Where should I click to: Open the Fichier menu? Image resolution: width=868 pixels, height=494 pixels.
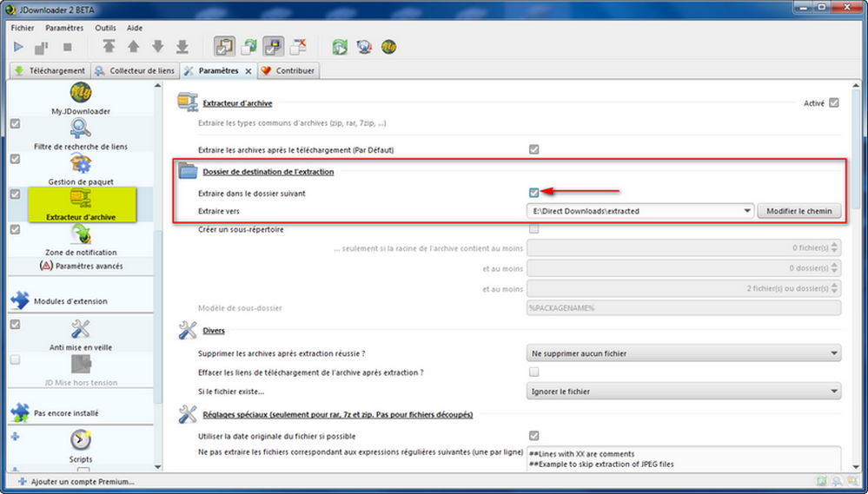(23, 28)
